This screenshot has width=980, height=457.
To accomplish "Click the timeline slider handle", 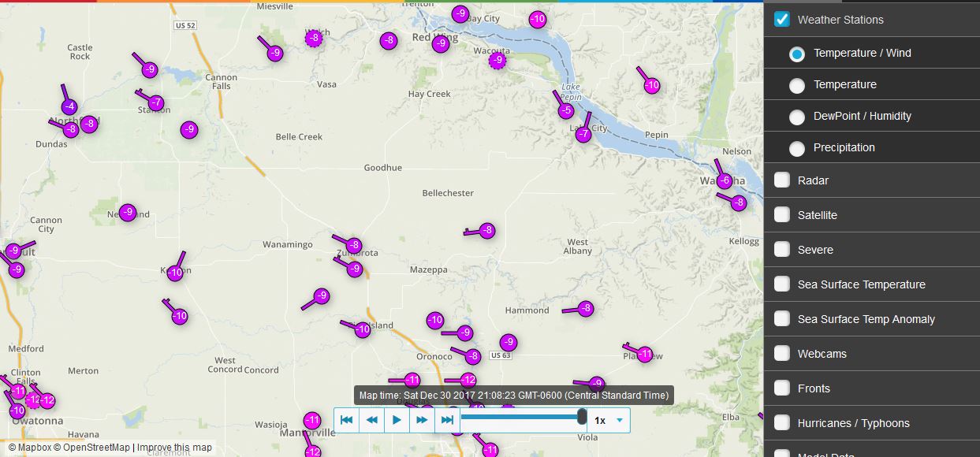I will [x=582, y=417].
